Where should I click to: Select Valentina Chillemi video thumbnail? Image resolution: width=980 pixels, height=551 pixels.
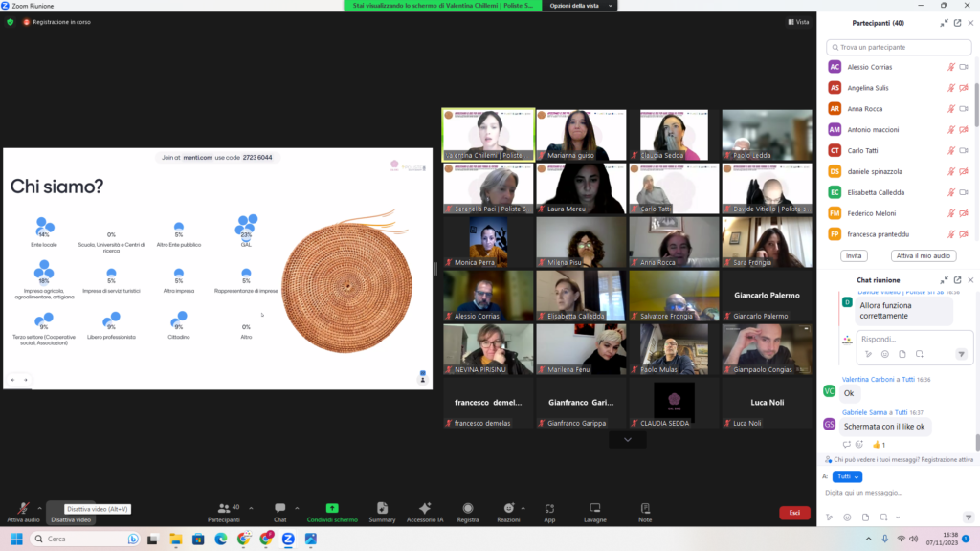(x=488, y=135)
